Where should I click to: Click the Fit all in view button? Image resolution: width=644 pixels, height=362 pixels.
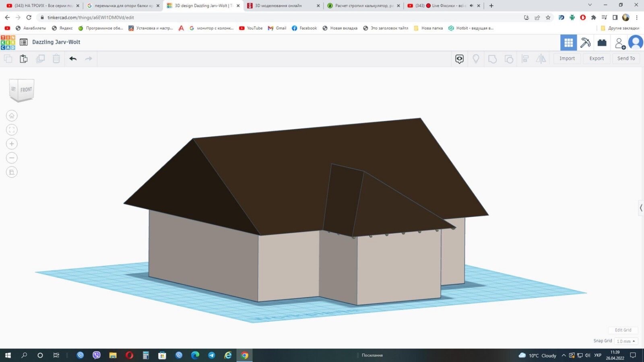[x=12, y=130]
